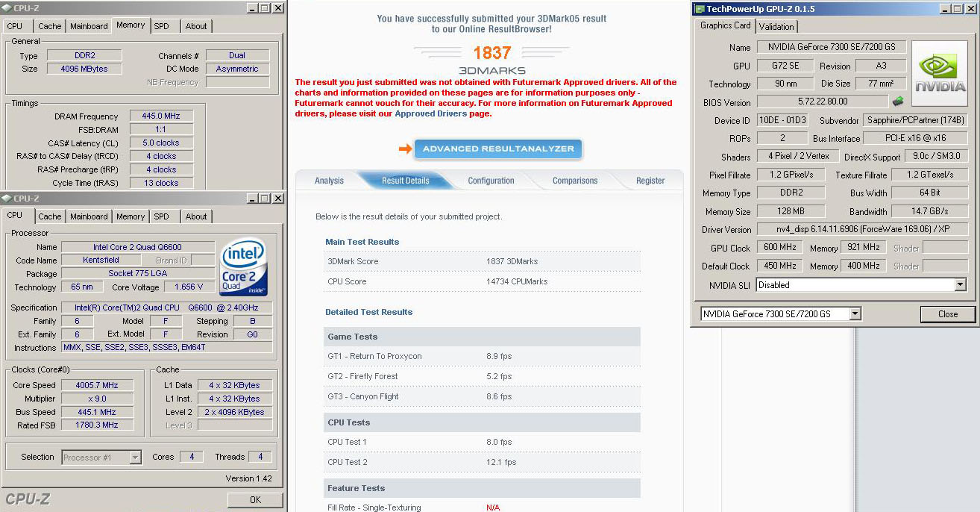
Task: Click the 3DMARKS logo under the score
Action: [x=491, y=70]
